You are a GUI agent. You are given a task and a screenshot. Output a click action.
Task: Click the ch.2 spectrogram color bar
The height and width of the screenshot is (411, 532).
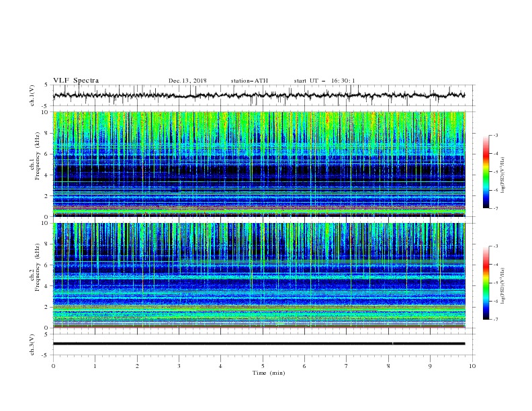[x=486, y=283]
